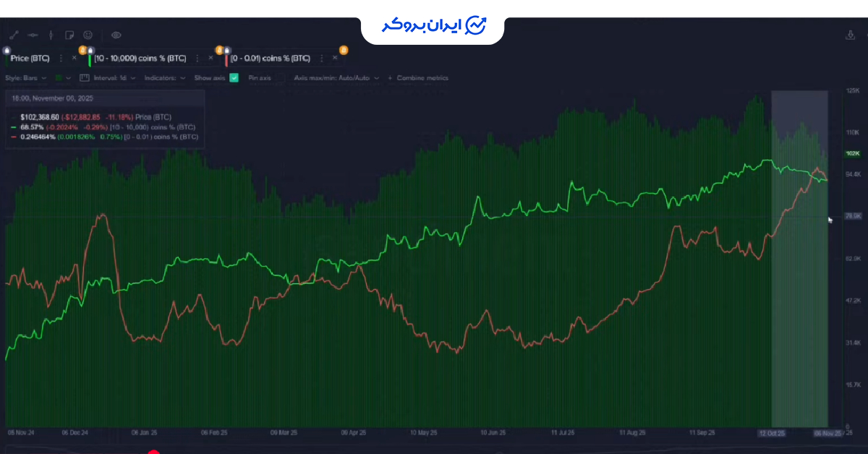The height and width of the screenshot is (454, 868).
Task: Open the notes annotation tool
Action: tap(69, 34)
